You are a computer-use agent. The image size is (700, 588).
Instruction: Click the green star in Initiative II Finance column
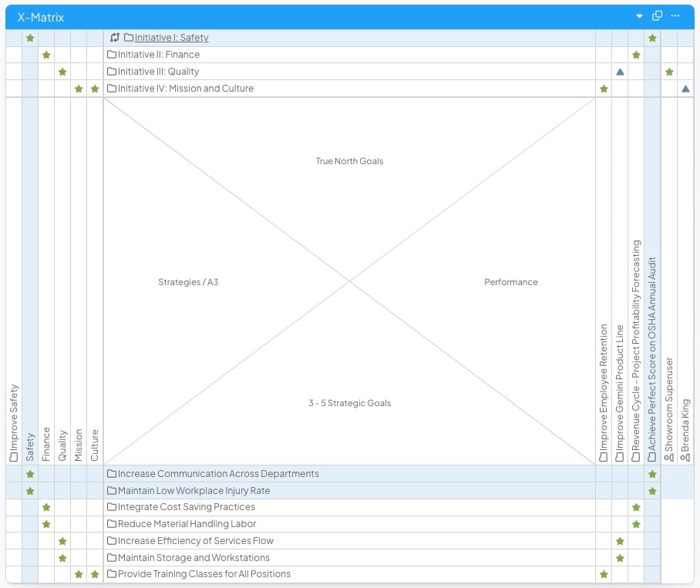(x=46, y=55)
